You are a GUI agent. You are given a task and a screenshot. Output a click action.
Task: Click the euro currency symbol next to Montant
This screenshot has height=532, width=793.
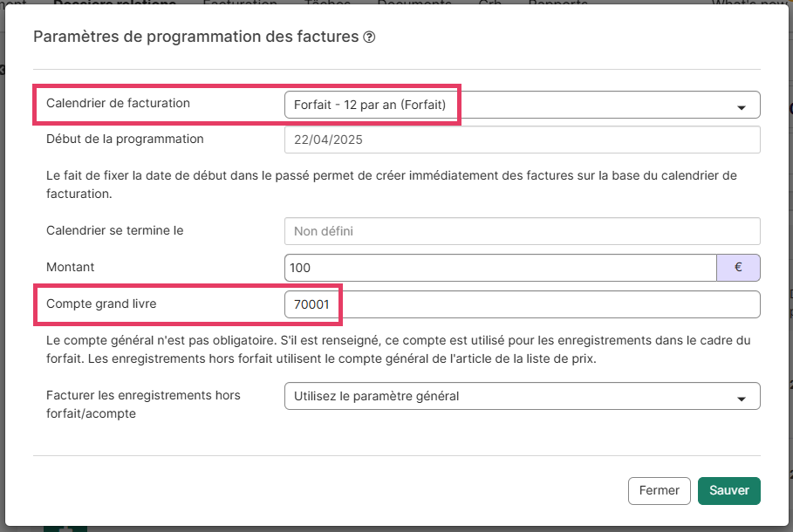738,268
